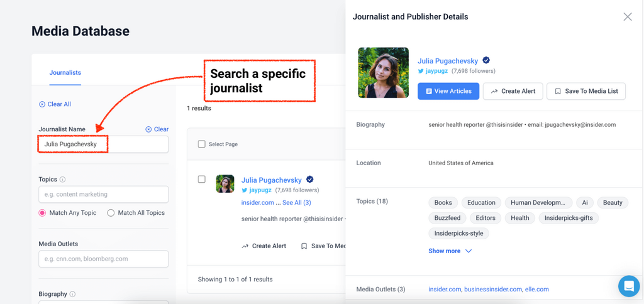Clear the Journalist Name filter
The height and width of the screenshot is (304, 644).
point(157,129)
